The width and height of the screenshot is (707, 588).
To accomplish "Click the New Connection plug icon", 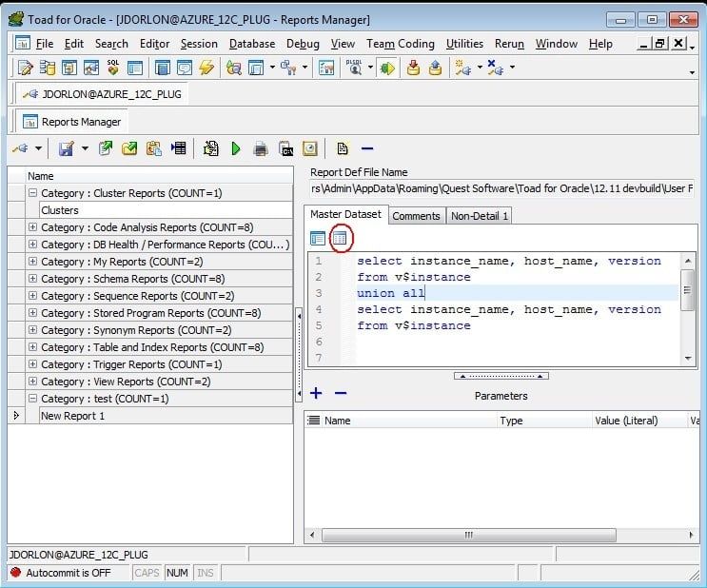I will click(463, 69).
